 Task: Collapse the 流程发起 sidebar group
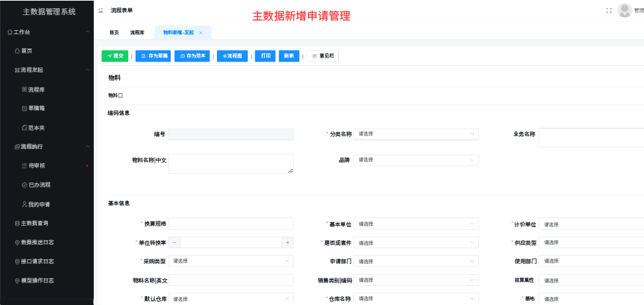(x=87, y=70)
